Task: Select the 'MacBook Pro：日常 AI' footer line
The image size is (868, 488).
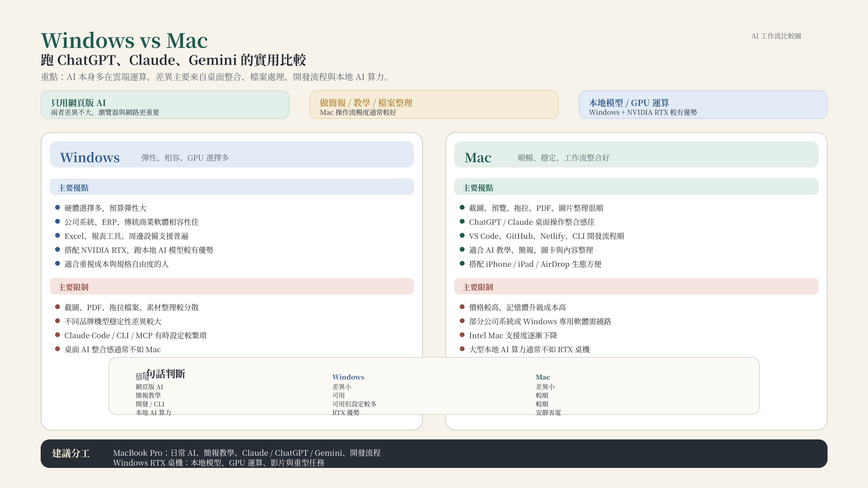Action: (247, 453)
